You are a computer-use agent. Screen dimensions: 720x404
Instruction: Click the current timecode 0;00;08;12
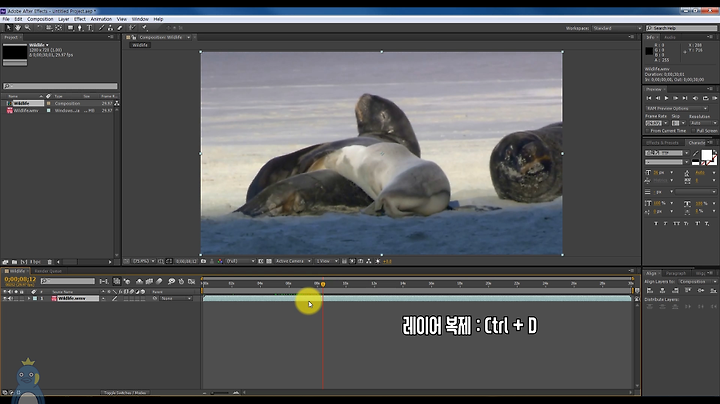[20, 279]
